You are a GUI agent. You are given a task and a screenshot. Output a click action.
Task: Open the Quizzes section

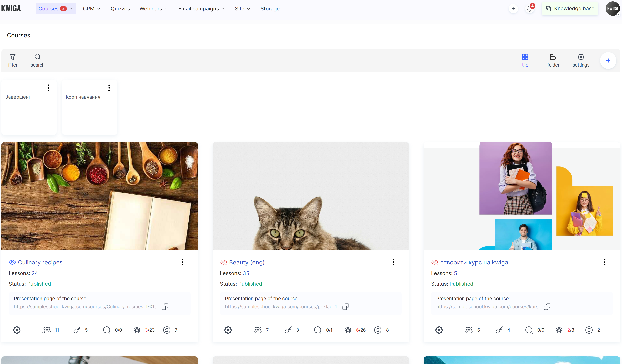[x=120, y=8]
